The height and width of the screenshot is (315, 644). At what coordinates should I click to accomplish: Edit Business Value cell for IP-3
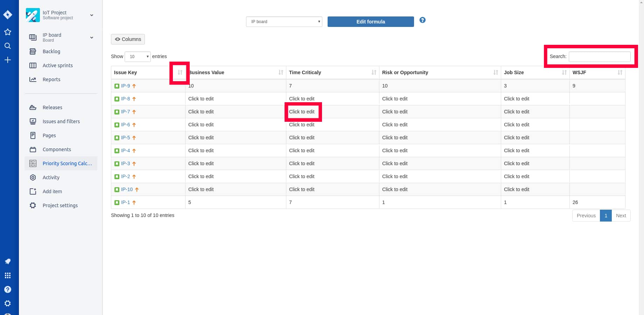point(201,163)
